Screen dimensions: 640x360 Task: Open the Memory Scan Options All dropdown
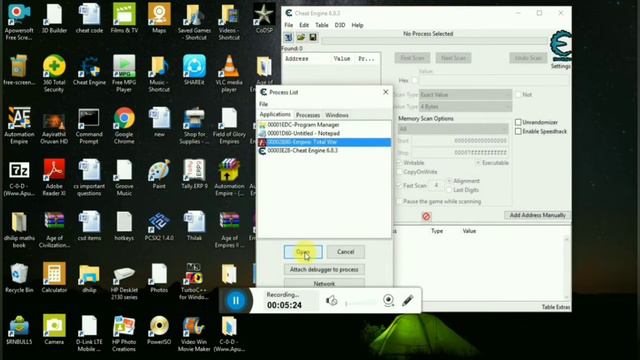[453, 129]
